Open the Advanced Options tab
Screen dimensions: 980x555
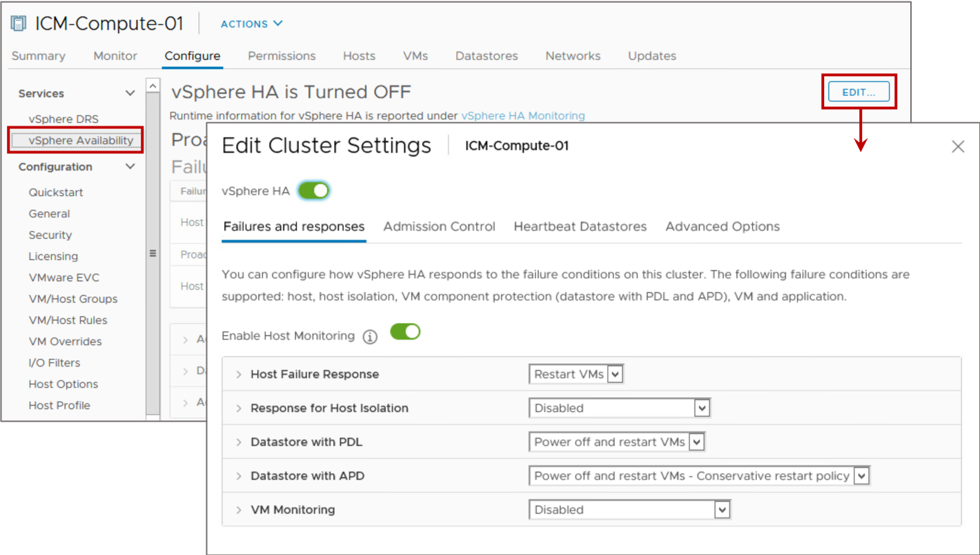click(x=723, y=226)
